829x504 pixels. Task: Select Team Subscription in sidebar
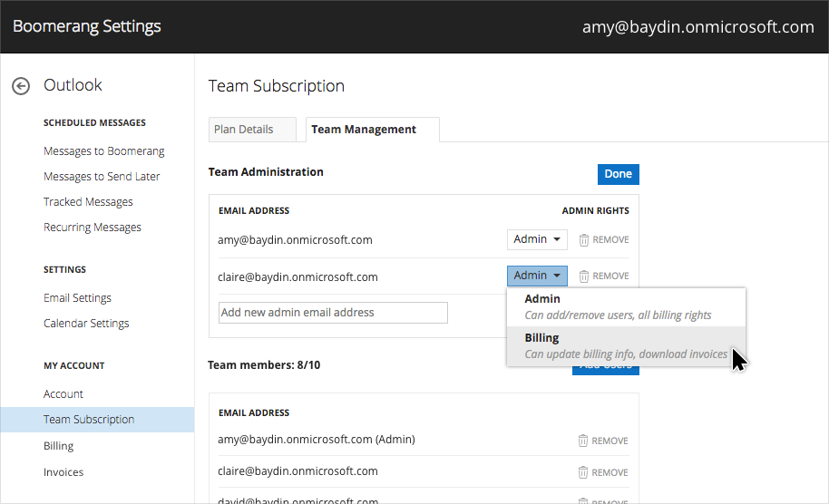(97, 420)
